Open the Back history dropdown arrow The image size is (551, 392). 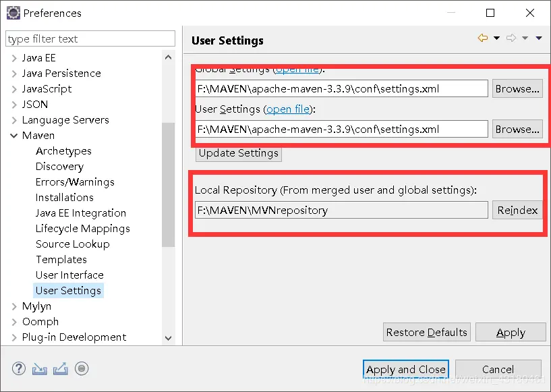(x=496, y=38)
